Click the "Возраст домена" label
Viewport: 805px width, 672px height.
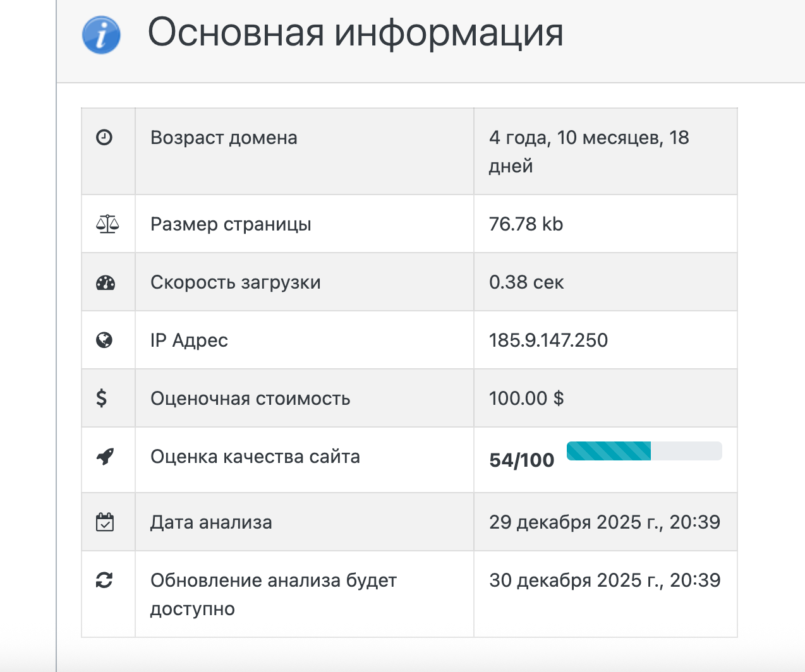(x=224, y=138)
